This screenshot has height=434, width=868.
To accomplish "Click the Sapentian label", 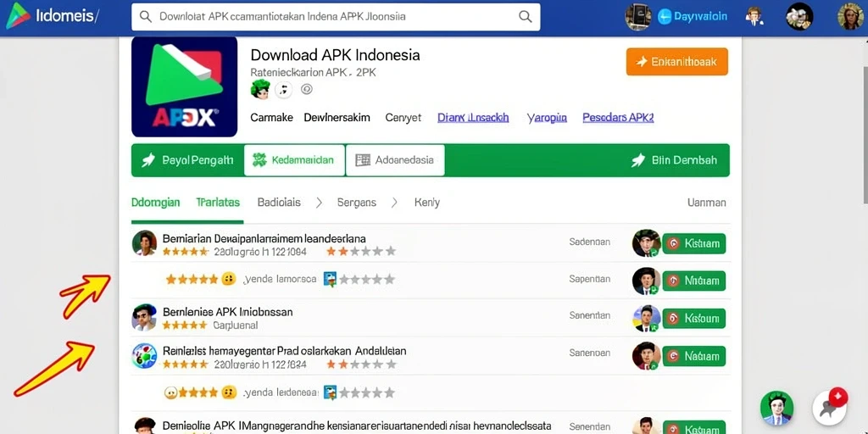I will click(590, 279).
